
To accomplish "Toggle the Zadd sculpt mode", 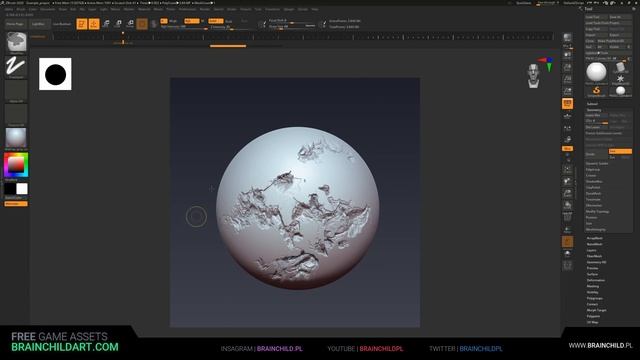I will coord(216,21).
